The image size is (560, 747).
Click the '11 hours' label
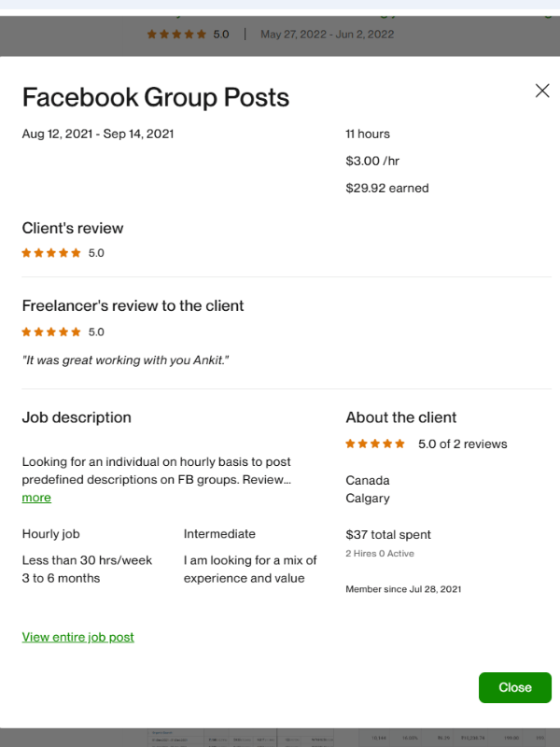pos(368,134)
